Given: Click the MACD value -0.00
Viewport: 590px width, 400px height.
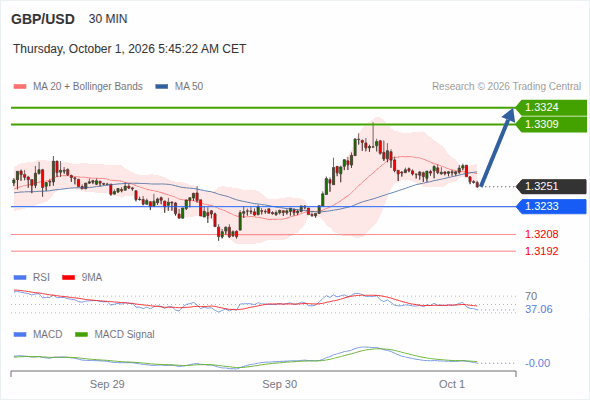Looking at the screenshot, I should coord(538,363).
